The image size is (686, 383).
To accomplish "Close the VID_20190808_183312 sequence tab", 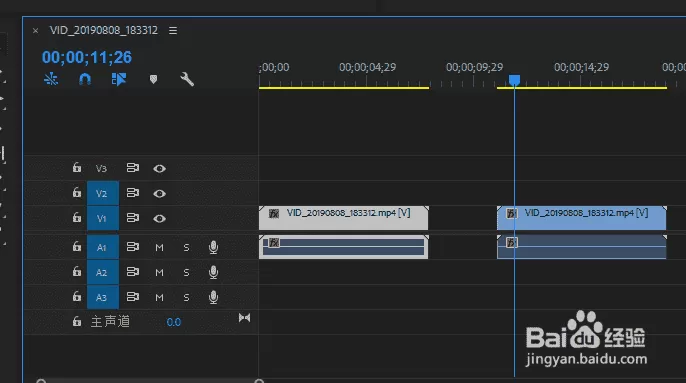I will pos(35,31).
